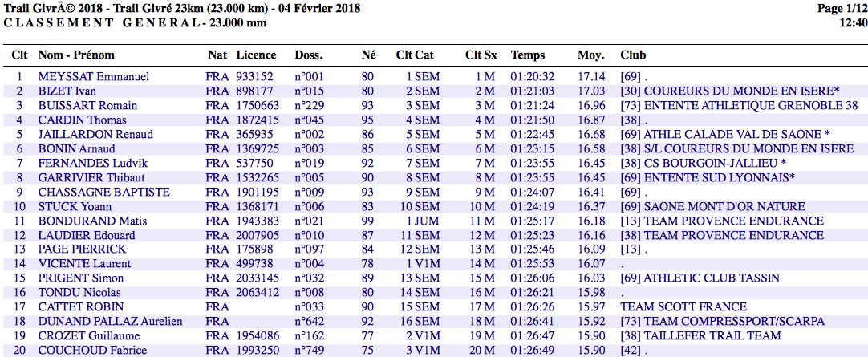Click finish time 01:20:32
The width and height of the screenshot is (868, 357).
[x=532, y=77]
